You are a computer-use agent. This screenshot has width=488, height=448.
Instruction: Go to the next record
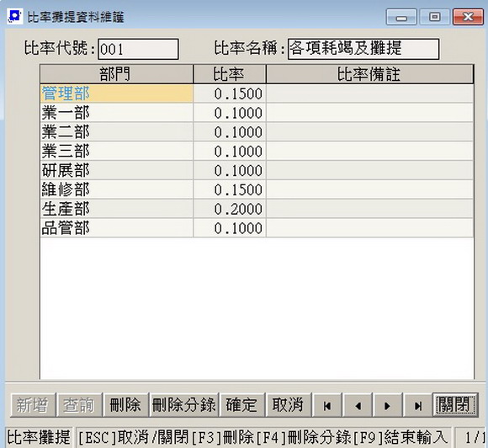388,405
